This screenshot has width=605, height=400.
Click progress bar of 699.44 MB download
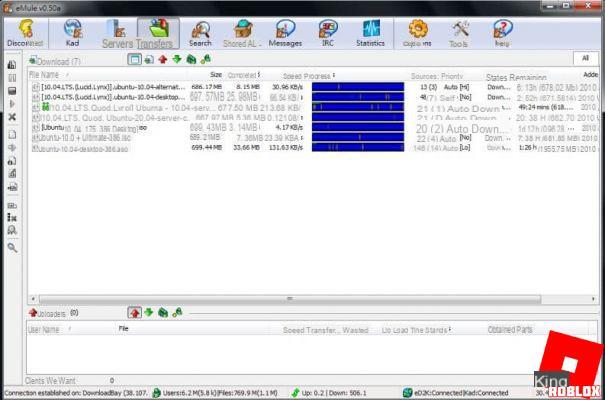358,147
